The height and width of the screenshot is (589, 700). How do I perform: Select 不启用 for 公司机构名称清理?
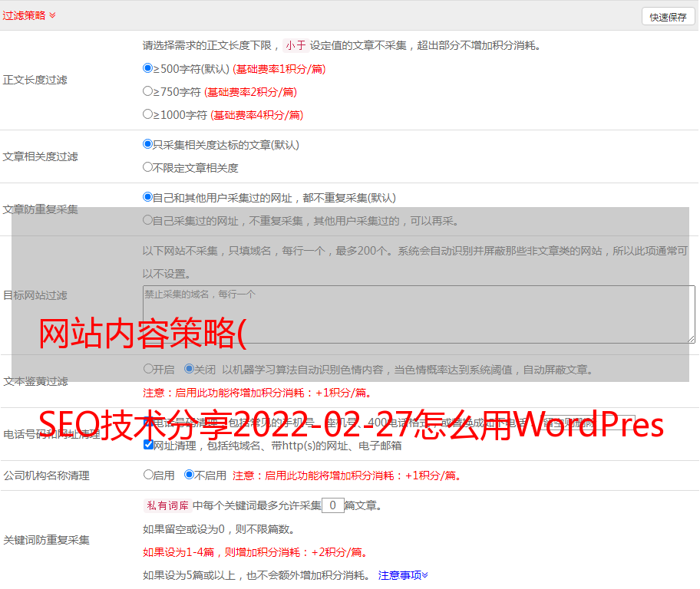coord(190,474)
